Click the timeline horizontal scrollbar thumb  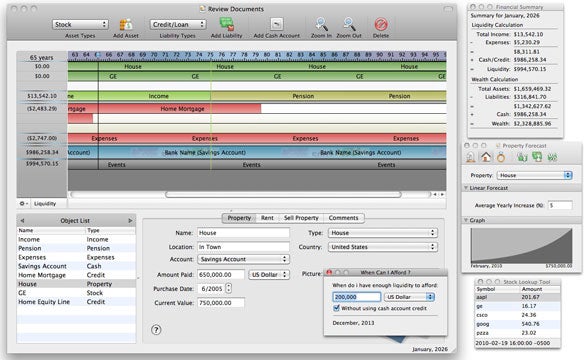pos(283,194)
